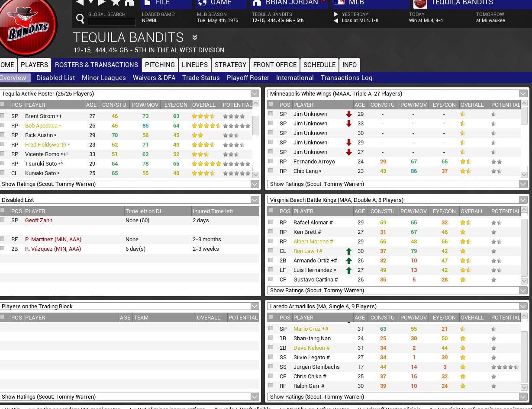Open the Disabled List subpage
The height and width of the screenshot is (409, 532).
(55, 78)
